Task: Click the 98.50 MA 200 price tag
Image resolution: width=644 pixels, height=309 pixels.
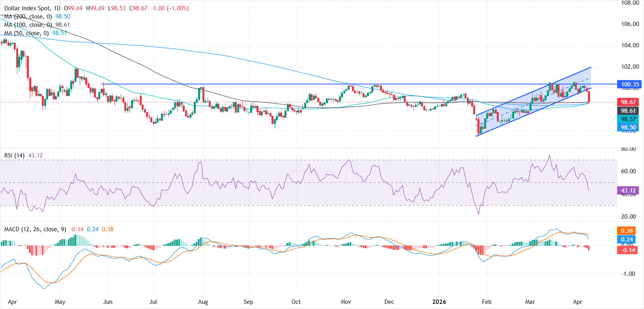Action: coord(628,127)
